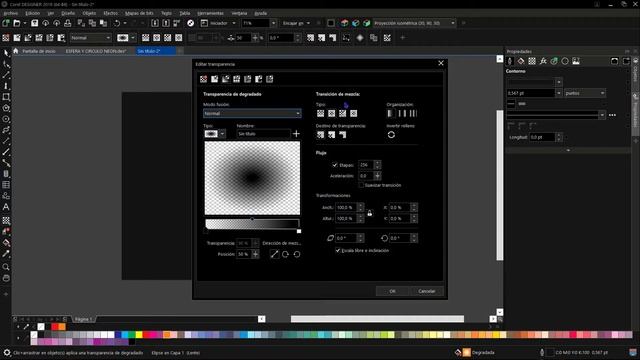Click the three-dots line style settings button
640x360 pixels.
(x=612, y=115)
